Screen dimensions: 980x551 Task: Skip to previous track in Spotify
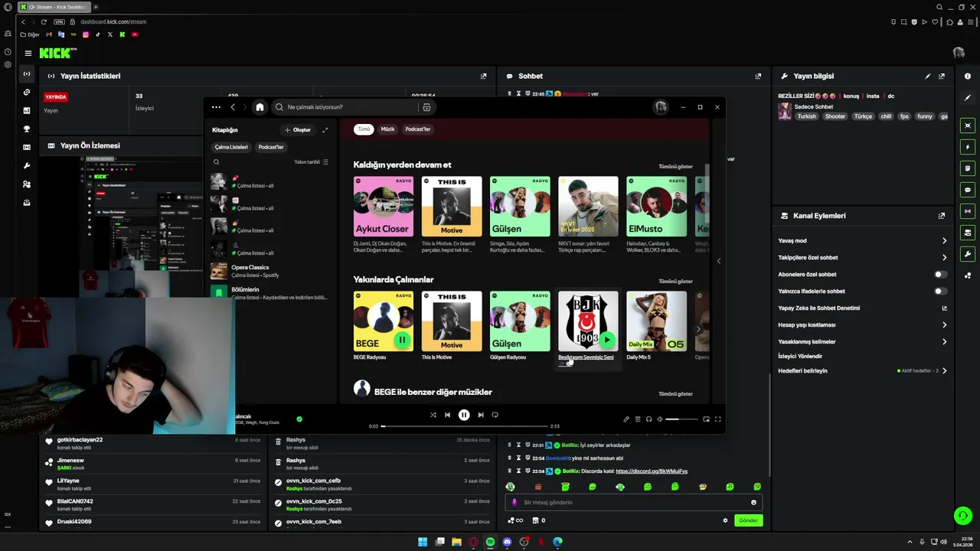(447, 415)
